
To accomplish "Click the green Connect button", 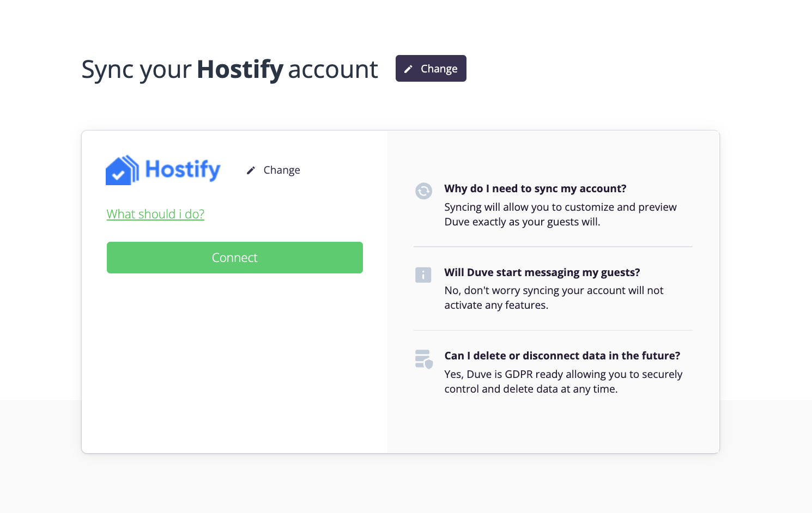I will click(235, 258).
